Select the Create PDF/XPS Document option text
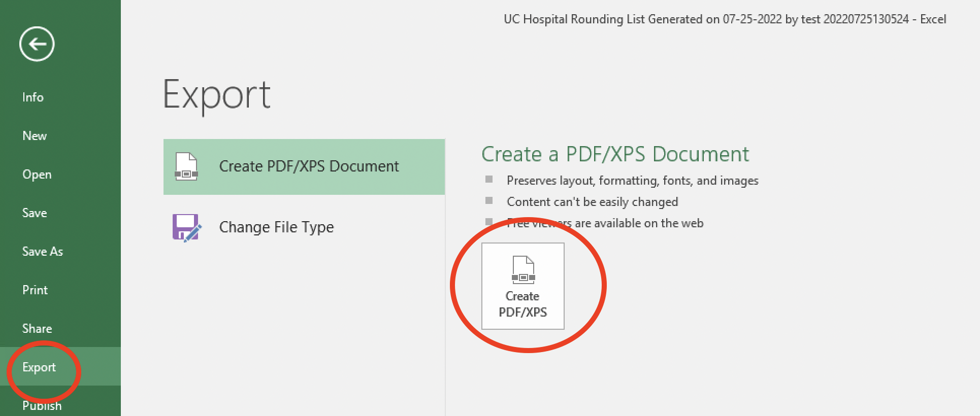The width and height of the screenshot is (980, 416). (309, 166)
